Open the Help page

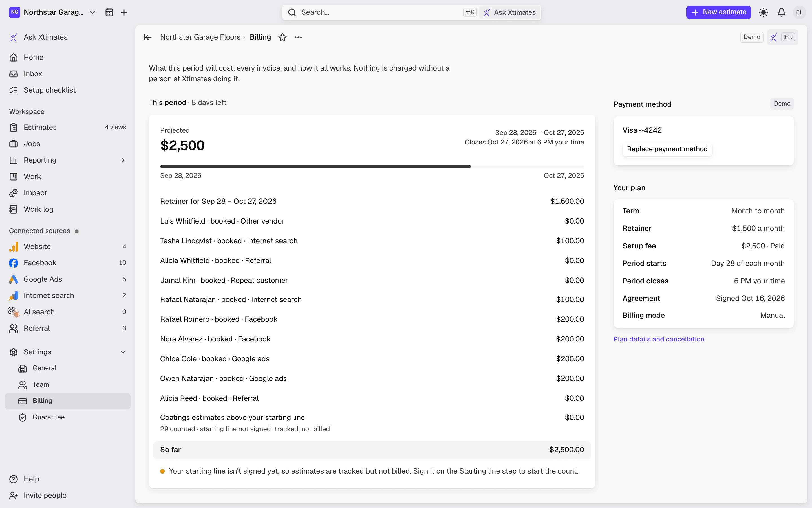(x=67, y=479)
